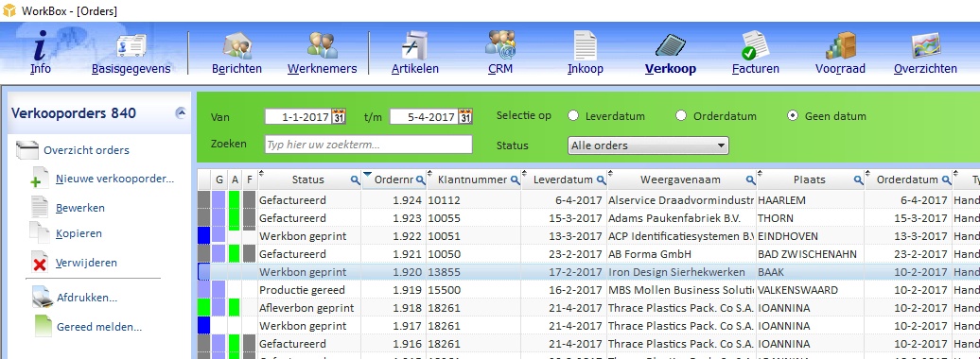Switch to the Facturen module
The width and height of the screenshot is (980, 359).
pyautogui.click(x=756, y=54)
